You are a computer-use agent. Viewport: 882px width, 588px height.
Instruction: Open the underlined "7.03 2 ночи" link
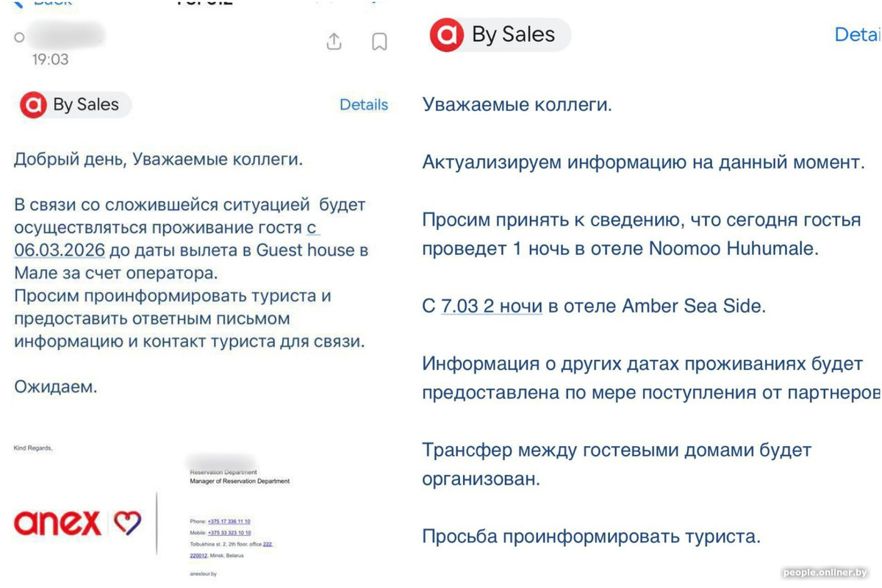click(x=492, y=306)
